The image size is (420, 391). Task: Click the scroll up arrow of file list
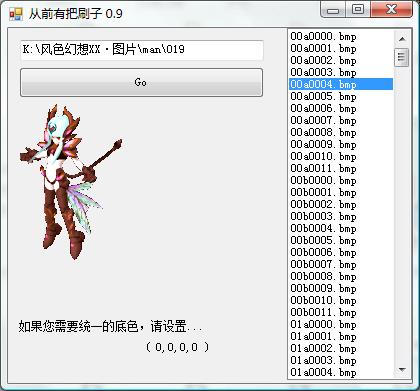pyautogui.click(x=402, y=39)
